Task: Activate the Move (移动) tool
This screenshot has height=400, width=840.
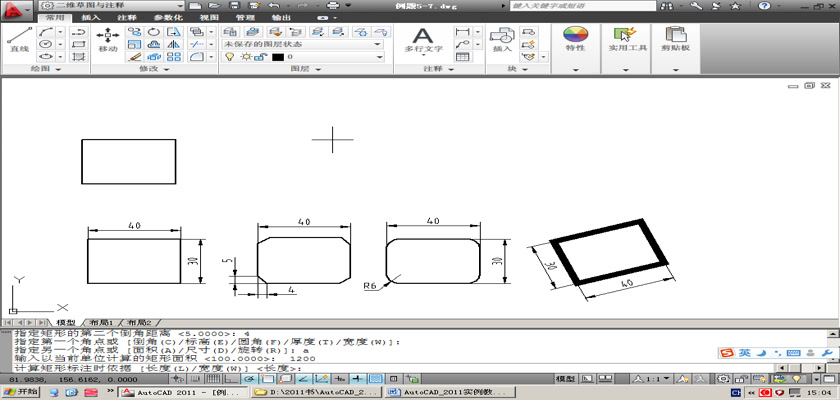Action: (x=108, y=40)
